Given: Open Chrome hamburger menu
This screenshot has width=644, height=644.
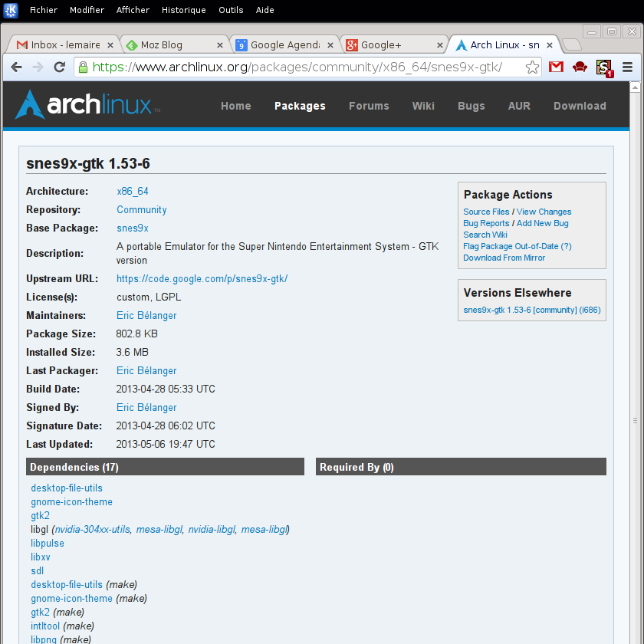Looking at the screenshot, I should click(627, 67).
